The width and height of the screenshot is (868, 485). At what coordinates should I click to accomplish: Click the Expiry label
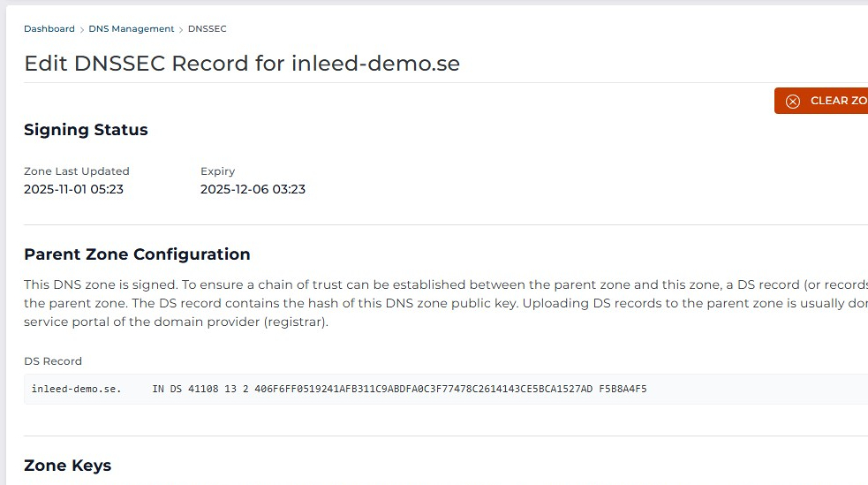(x=217, y=171)
